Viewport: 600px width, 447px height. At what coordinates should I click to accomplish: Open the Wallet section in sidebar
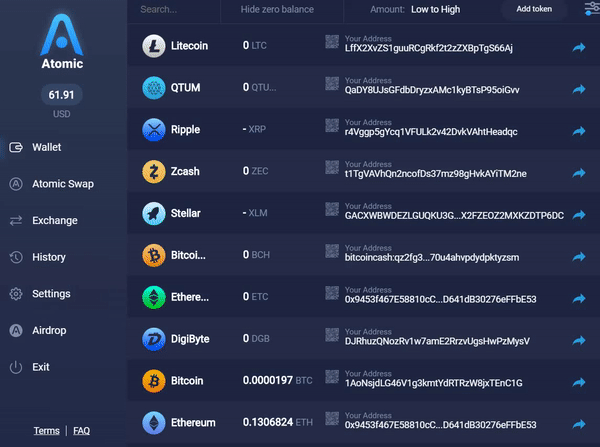coord(35,147)
